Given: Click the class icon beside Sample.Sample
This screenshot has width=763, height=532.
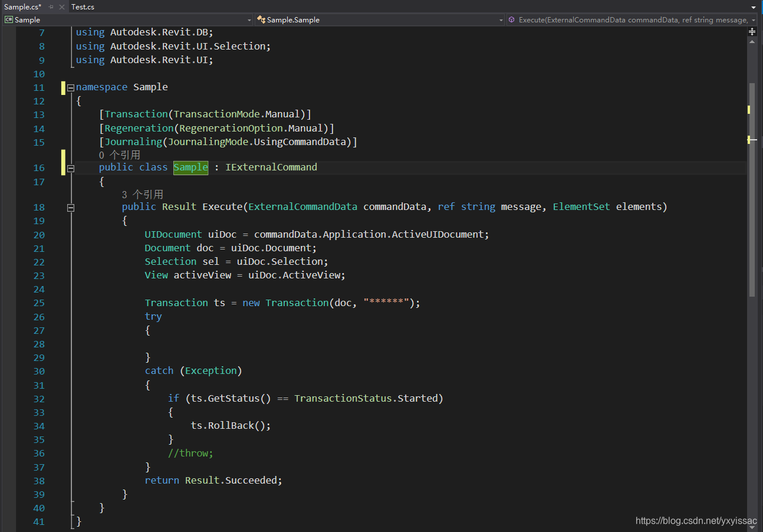Looking at the screenshot, I should pyautogui.click(x=261, y=20).
